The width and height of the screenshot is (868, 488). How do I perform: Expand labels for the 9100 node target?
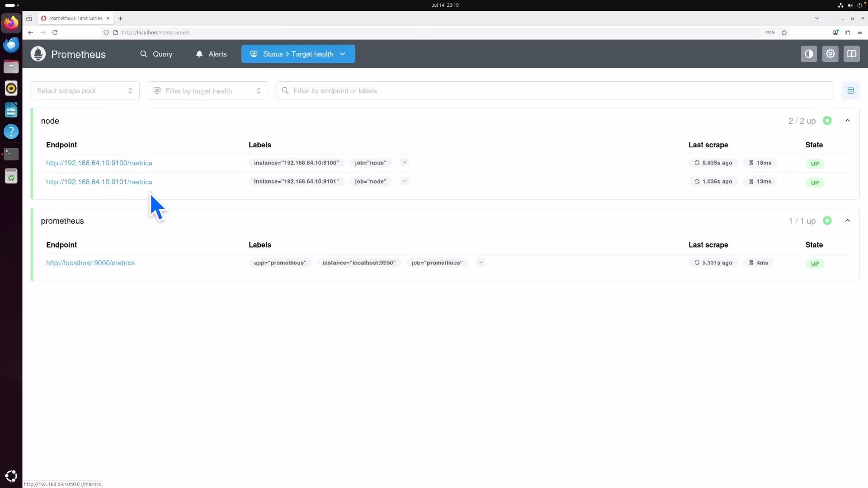coord(405,162)
